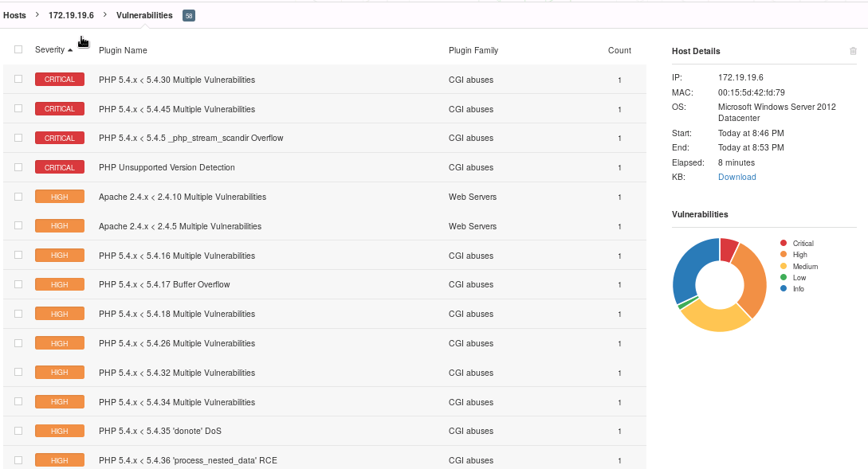Click the CRITICAL badge for PHP Unsupported Version Detection
This screenshot has width=868, height=469.
(60, 167)
